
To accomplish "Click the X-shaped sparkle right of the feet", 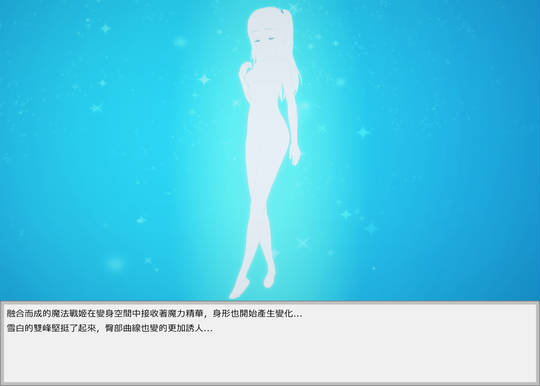I will click(303, 243).
